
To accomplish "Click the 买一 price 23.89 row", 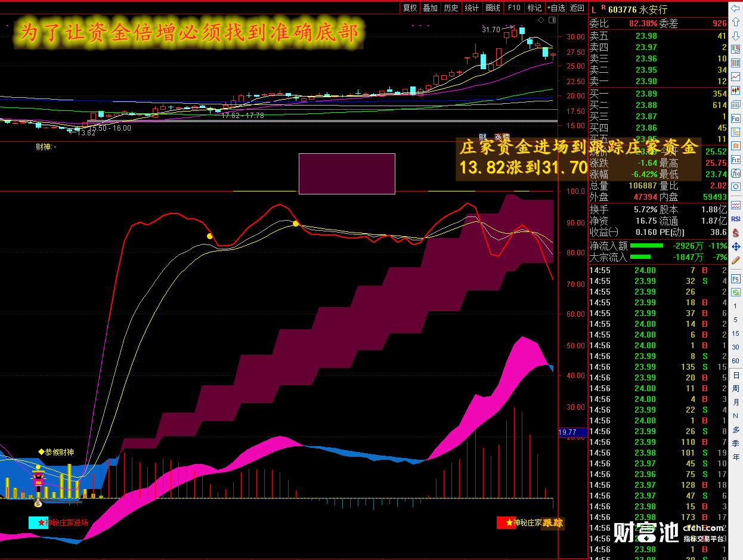I will click(x=658, y=94).
